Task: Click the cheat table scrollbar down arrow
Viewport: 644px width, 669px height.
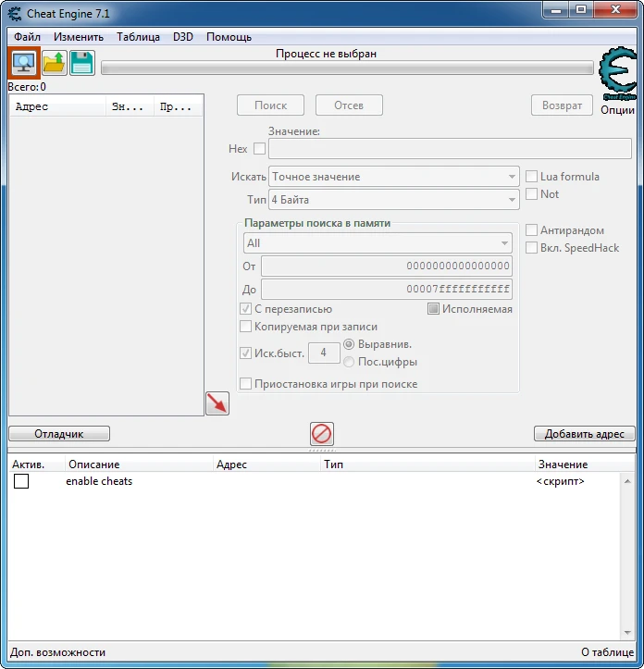Action: [x=627, y=632]
